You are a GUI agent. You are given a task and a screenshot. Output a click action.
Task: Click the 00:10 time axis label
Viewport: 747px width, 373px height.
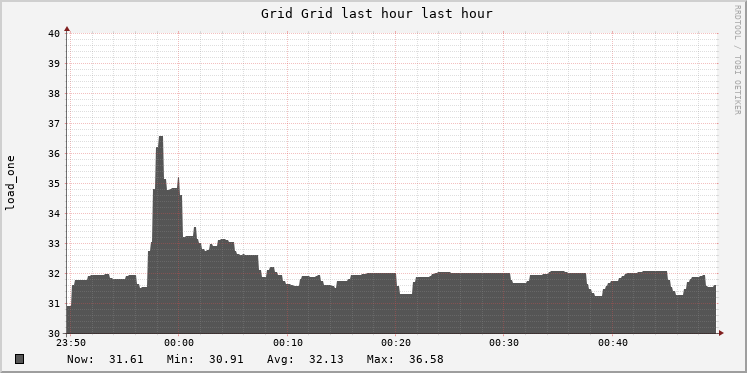pos(287,343)
